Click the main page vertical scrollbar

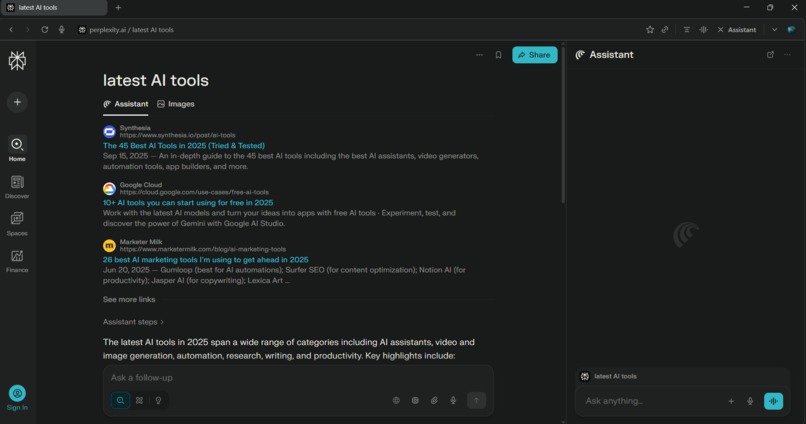click(563, 123)
